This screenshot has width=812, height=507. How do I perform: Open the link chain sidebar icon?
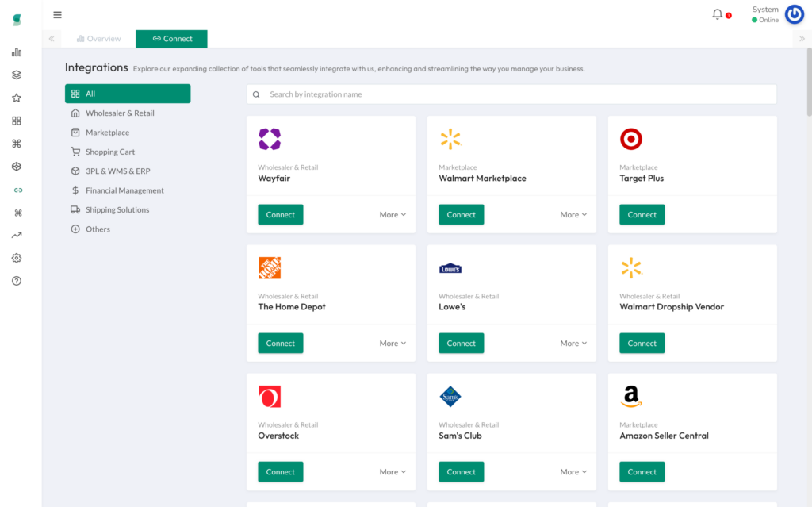coord(18,190)
